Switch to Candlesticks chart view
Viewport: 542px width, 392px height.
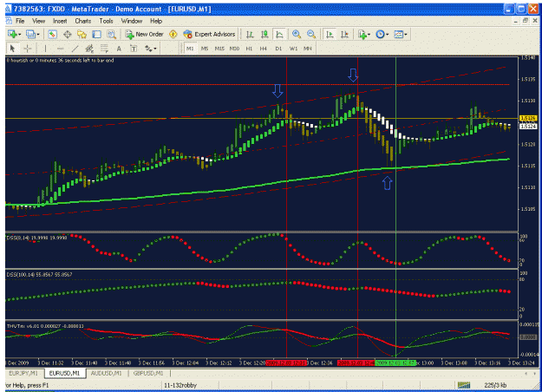tap(264, 34)
